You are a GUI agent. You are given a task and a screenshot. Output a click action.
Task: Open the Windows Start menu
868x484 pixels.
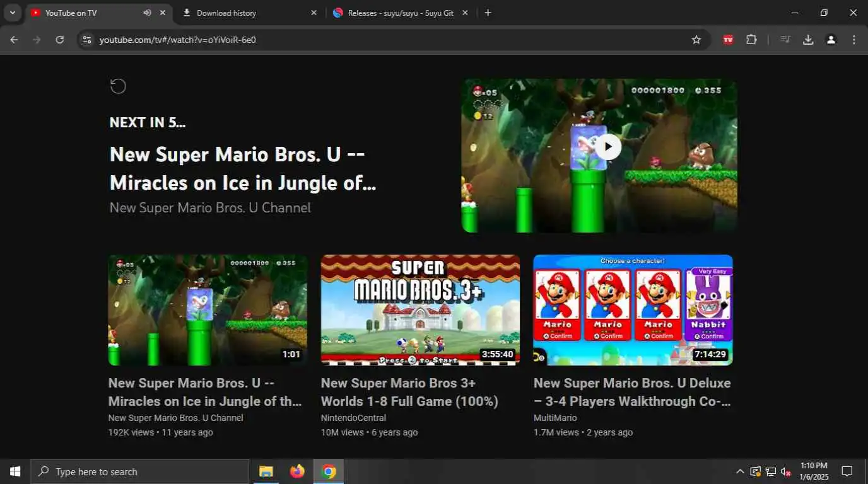point(15,471)
